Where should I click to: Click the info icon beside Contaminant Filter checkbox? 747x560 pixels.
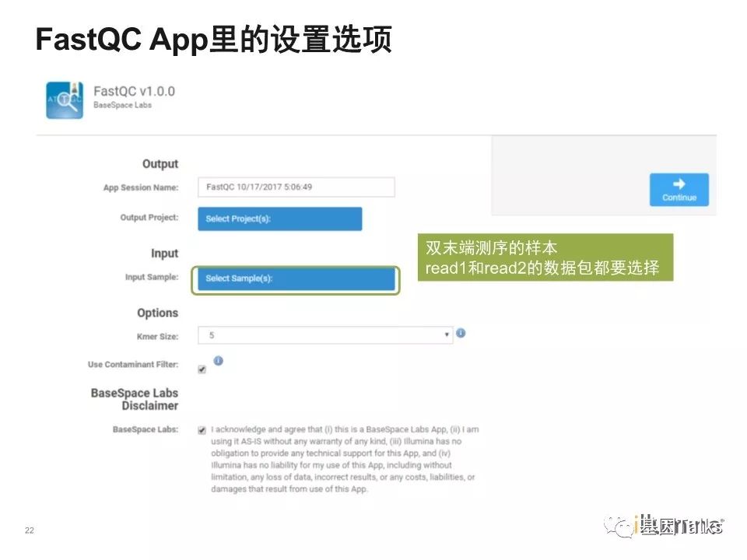click(219, 361)
